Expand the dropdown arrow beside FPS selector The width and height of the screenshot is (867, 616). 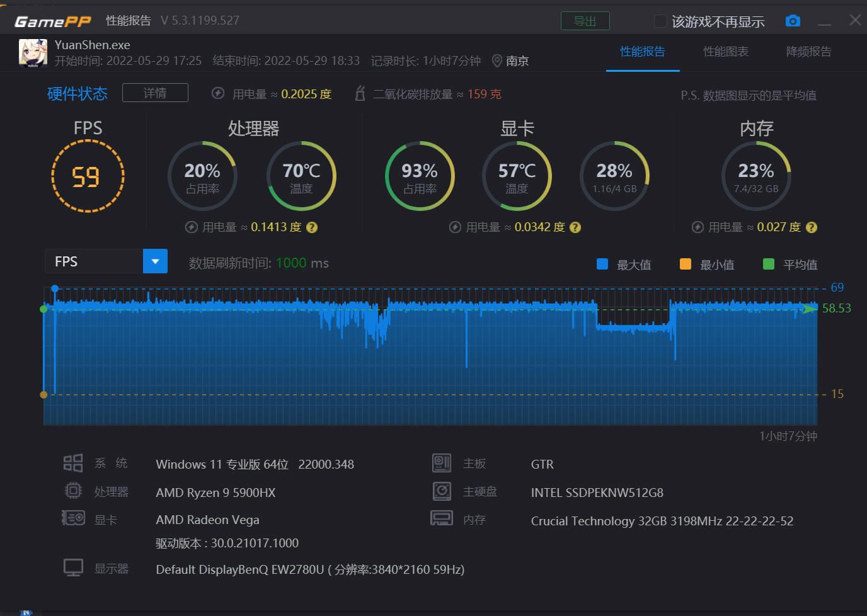(x=155, y=261)
